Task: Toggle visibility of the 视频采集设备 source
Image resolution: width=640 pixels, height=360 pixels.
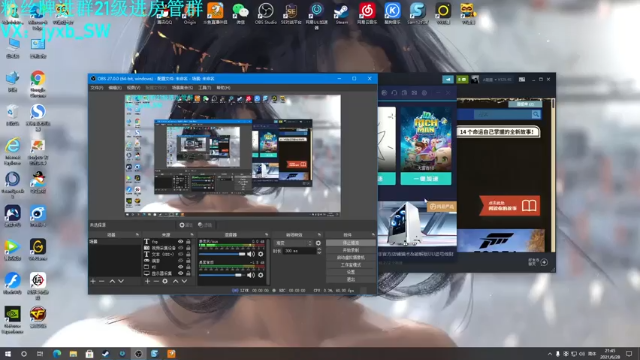Action: (180, 248)
